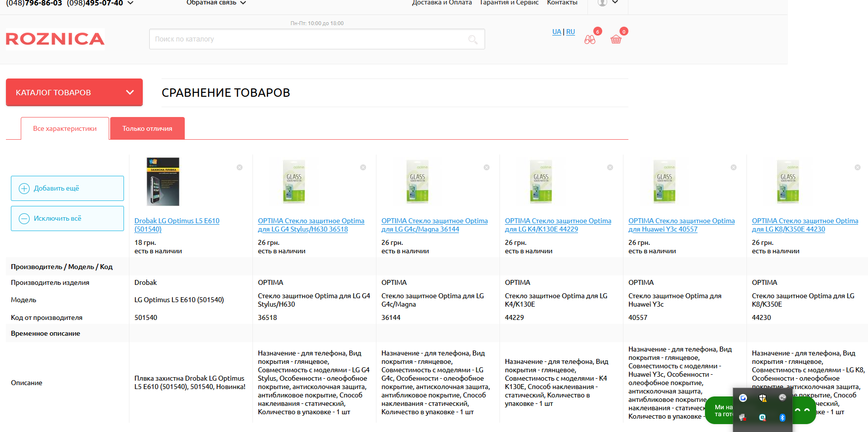Expand the Обратная связь dropdown

(216, 3)
